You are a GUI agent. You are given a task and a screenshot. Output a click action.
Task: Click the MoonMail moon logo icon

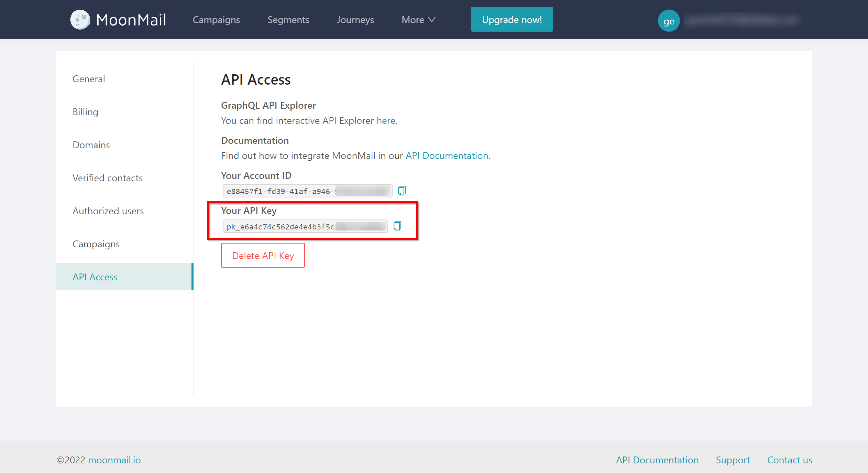pyautogui.click(x=80, y=20)
